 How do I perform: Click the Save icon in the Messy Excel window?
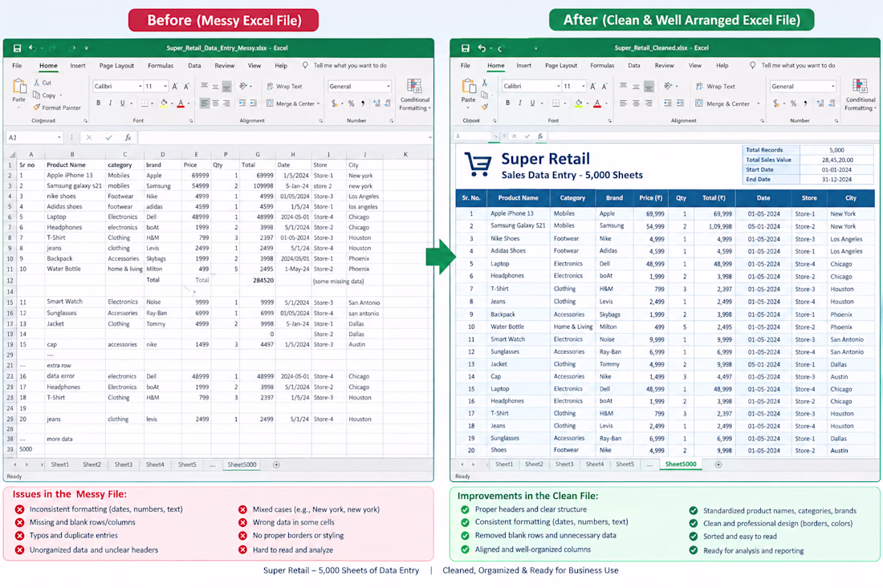[18, 48]
